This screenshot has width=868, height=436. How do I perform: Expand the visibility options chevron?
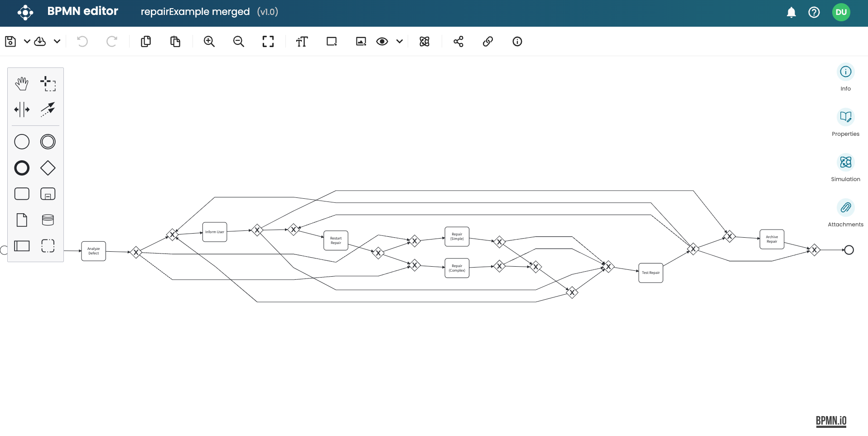point(400,42)
